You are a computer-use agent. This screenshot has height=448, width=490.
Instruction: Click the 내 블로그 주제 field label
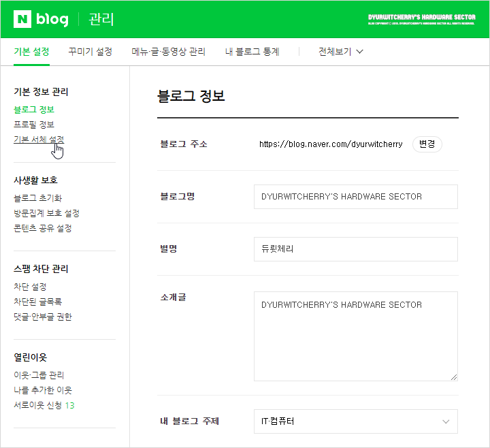pyautogui.click(x=190, y=421)
